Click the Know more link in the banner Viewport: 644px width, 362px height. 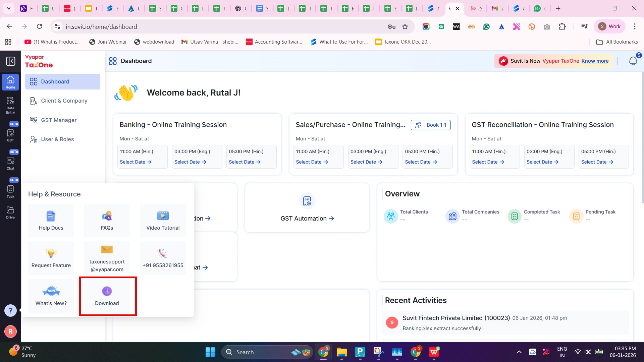[x=595, y=61]
